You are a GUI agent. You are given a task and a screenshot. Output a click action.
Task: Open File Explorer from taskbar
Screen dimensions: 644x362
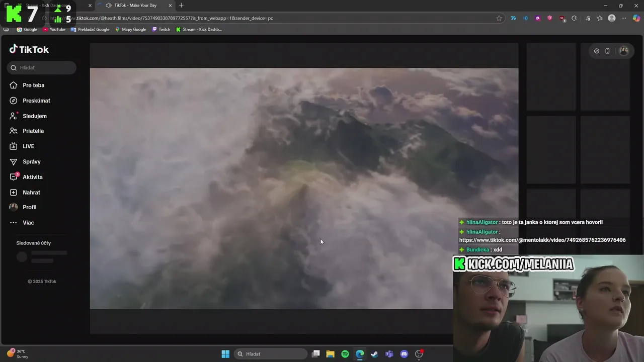(x=330, y=354)
